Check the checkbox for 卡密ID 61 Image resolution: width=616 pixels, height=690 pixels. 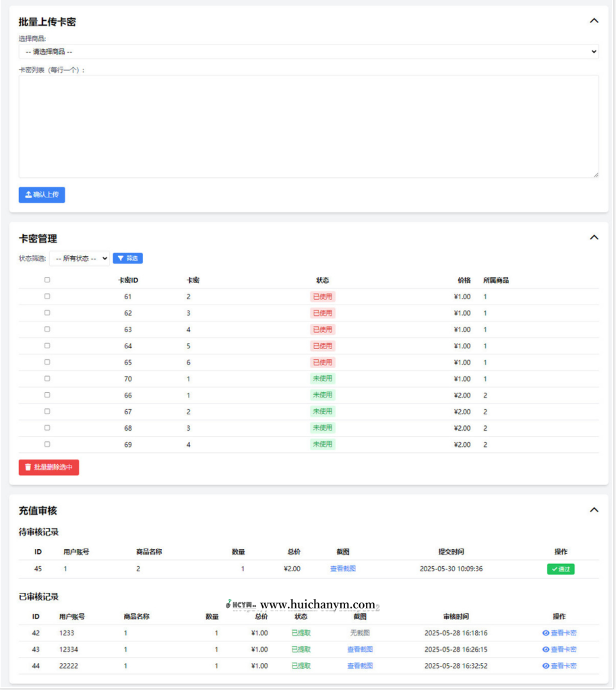(x=47, y=296)
